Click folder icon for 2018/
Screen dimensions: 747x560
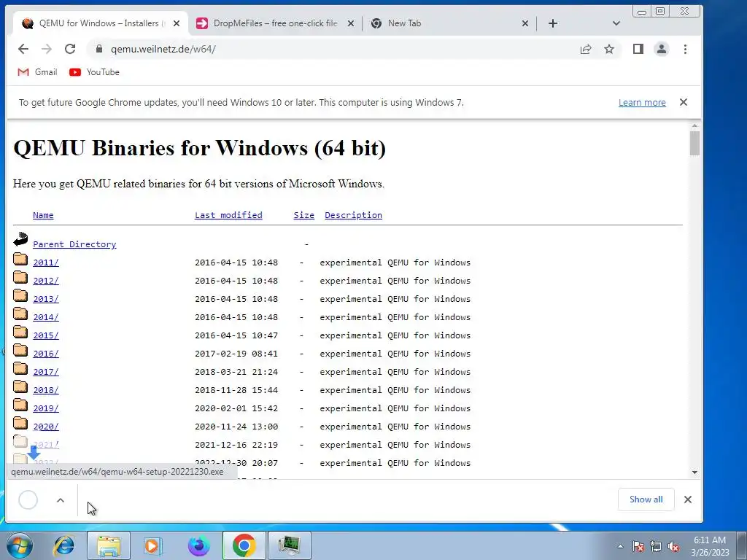[20, 387]
